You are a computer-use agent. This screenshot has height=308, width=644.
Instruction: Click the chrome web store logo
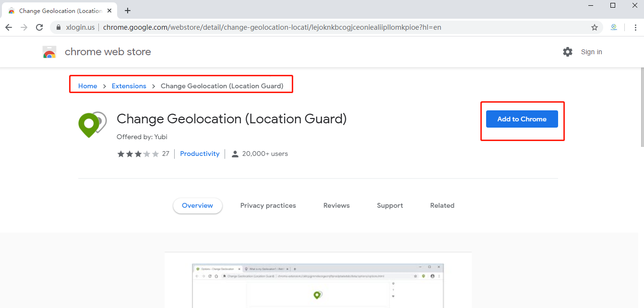[49, 52]
